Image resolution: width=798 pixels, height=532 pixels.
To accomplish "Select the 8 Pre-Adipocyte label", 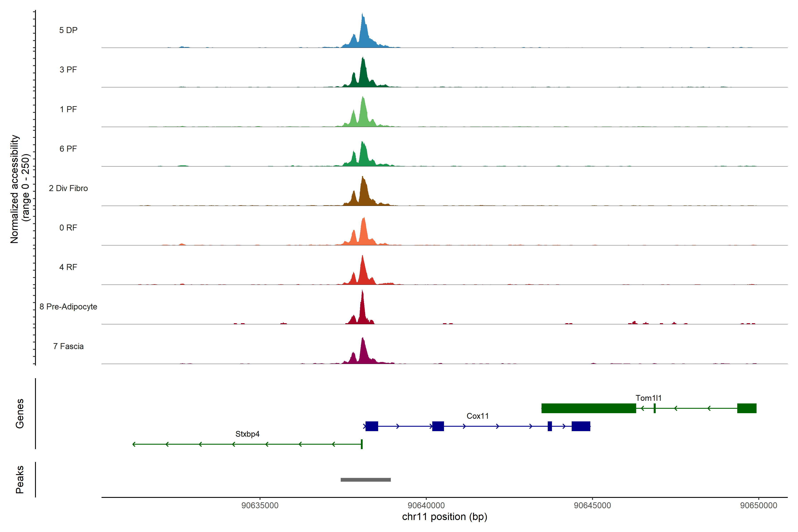I will (68, 307).
